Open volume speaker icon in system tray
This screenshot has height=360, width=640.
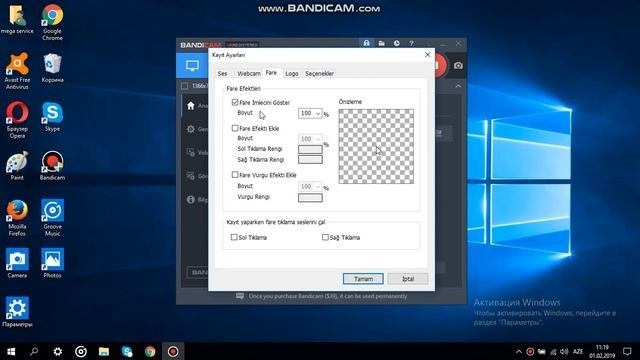click(x=564, y=351)
